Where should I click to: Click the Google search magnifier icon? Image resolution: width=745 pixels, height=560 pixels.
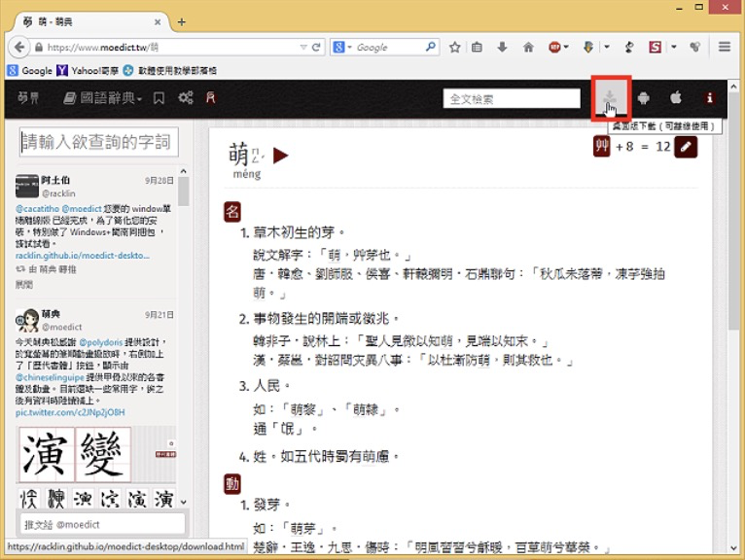tap(431, 47)
